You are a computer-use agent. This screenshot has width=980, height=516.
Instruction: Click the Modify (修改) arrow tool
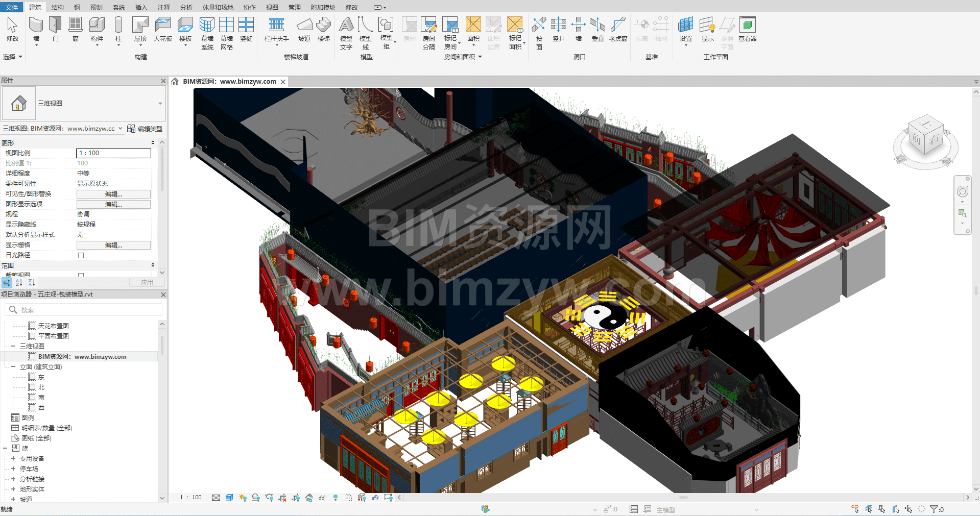pyautogui.click(x=12, y=30)
